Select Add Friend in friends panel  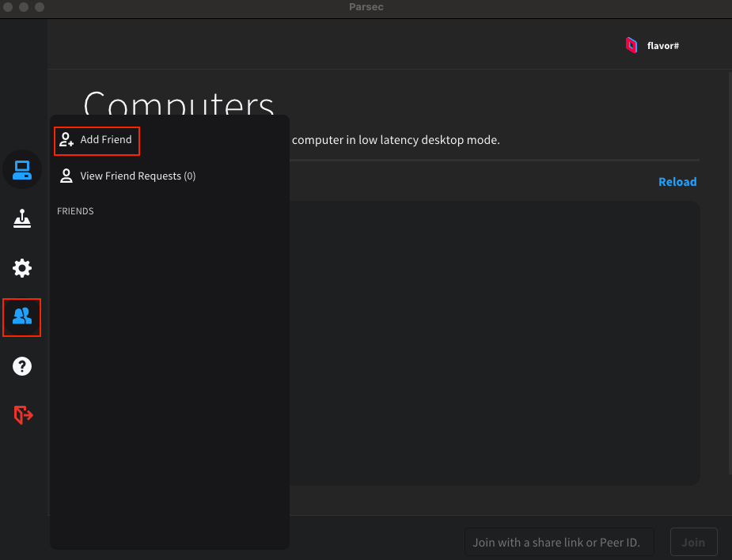tap(97, 141)
